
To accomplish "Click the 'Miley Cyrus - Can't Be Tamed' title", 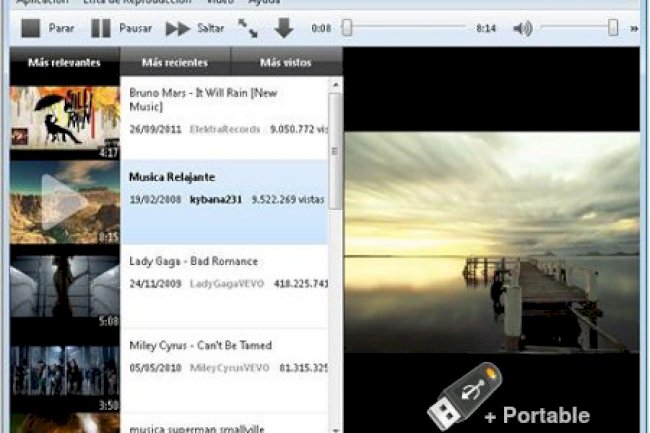I will pos(201,345).
